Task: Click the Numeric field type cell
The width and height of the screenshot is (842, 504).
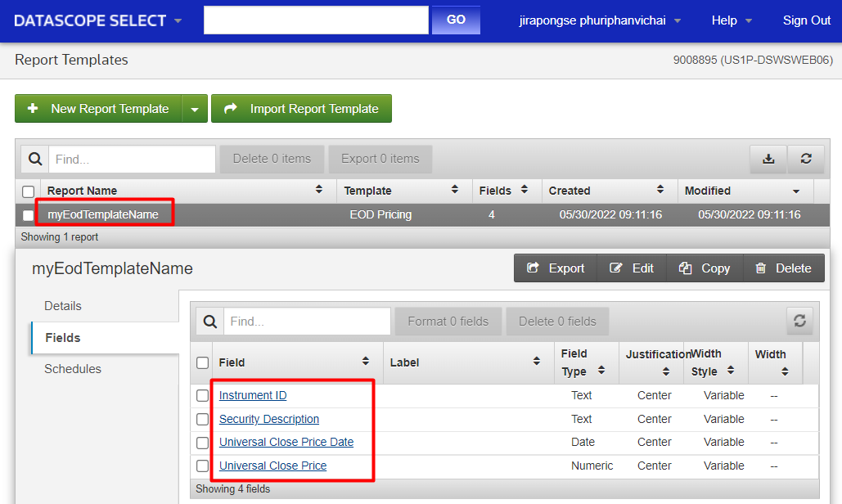Action: click(x=592, y=466)
